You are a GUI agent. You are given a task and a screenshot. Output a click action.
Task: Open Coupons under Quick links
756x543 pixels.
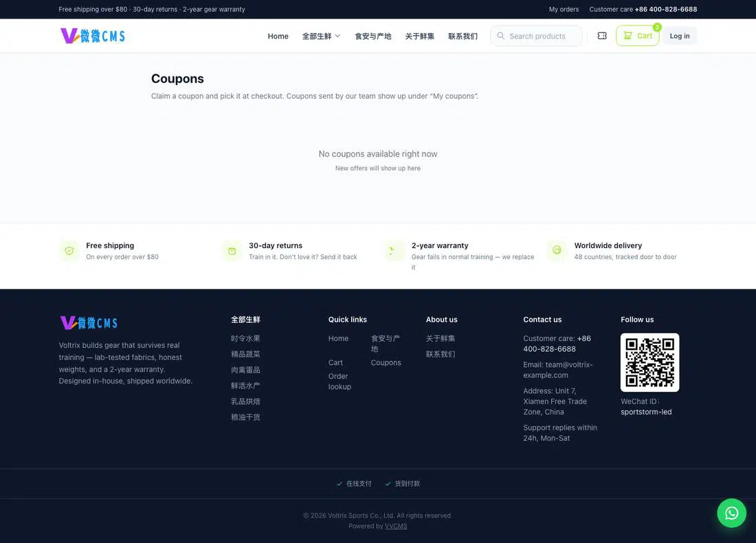point(386,363)
